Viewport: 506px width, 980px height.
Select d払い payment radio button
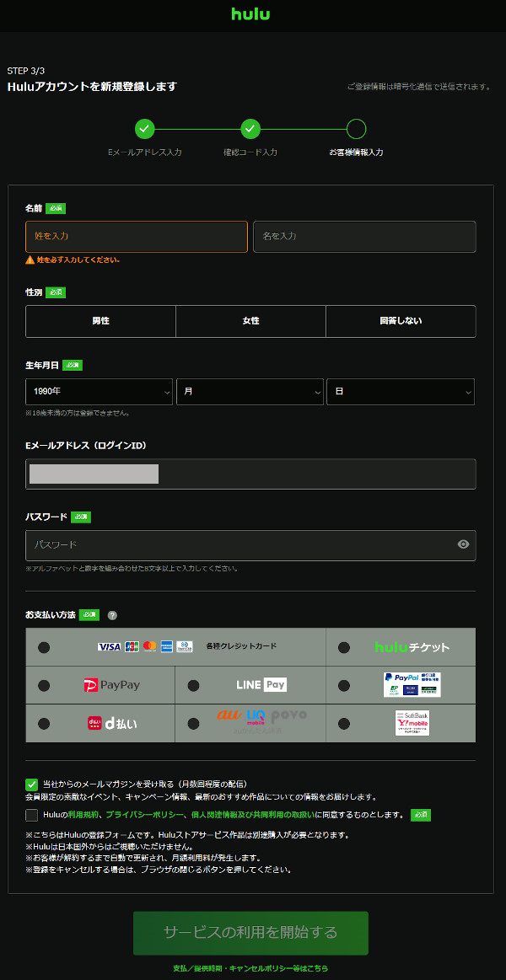(44, 724)
